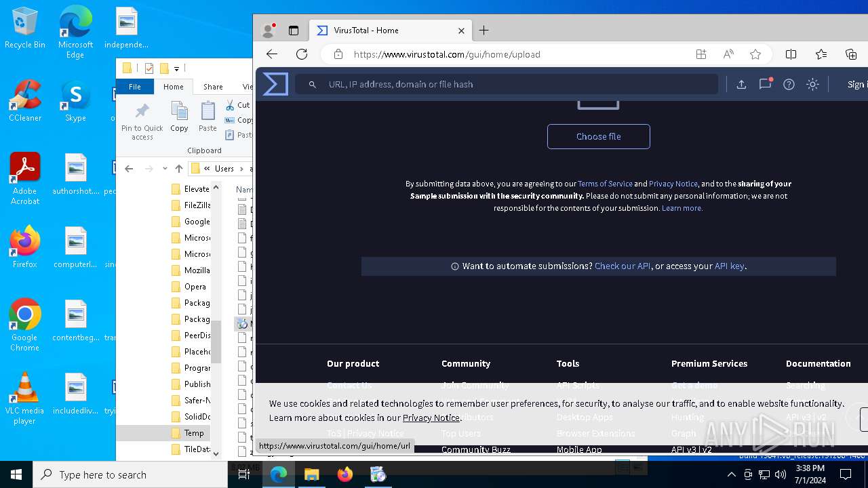Go back in File Explorer
This screenshot has width=868, height=488.
[x=129, y=169]
